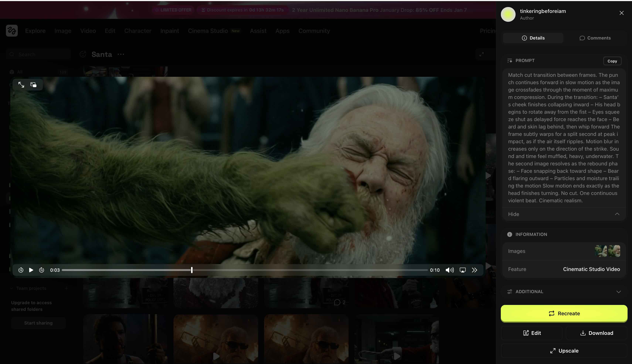Image resolution: width=632 pixels, height=364 pixels.
Task: Upscale the video
Action: (x=564, y=351)
